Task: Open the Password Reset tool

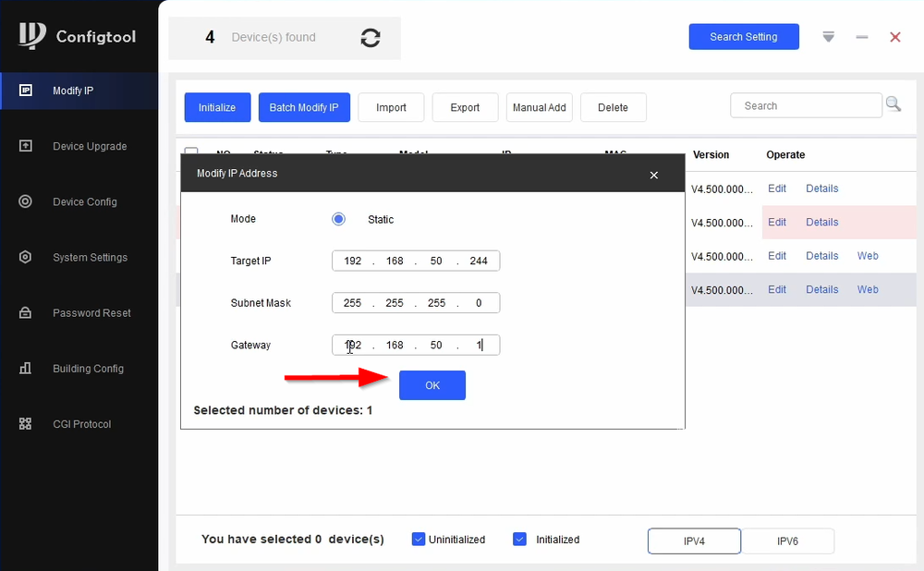Action: tap(28, 312)
